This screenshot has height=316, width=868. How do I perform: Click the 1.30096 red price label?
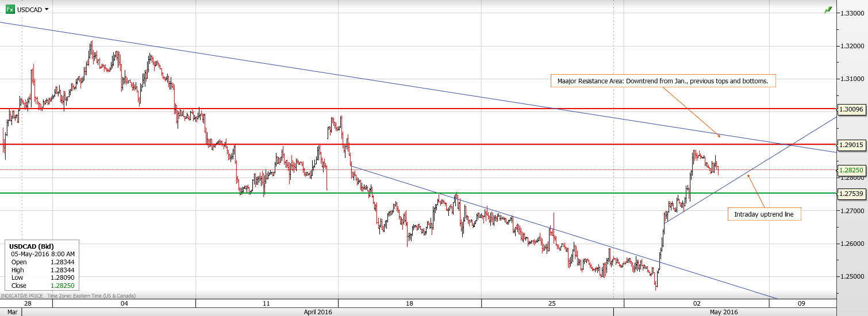852,109
